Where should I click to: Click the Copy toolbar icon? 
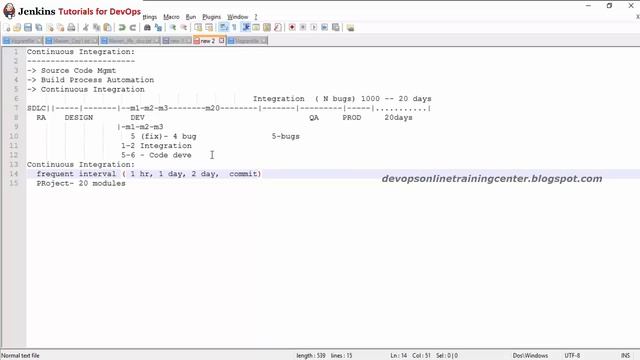tap(96, 28)
